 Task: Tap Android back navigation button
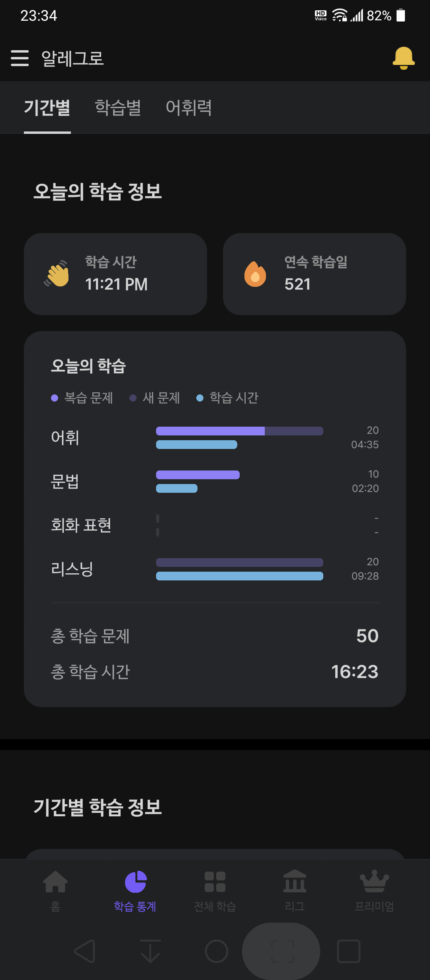[x=85, y=951]
